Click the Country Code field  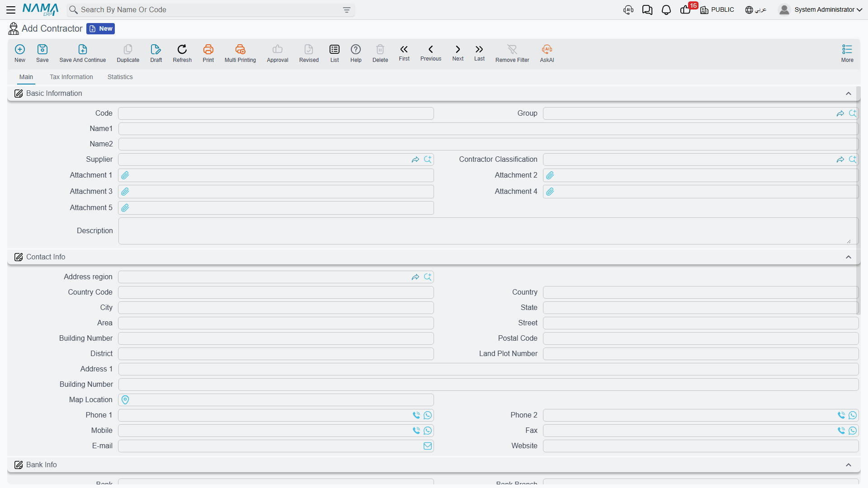pyautogui.click(x=276, y=292)
